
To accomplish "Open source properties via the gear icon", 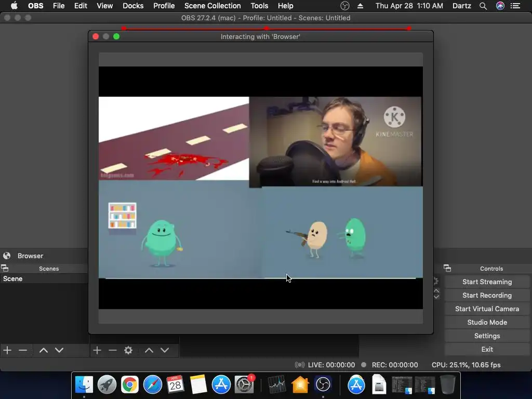I will coord(128,350).
